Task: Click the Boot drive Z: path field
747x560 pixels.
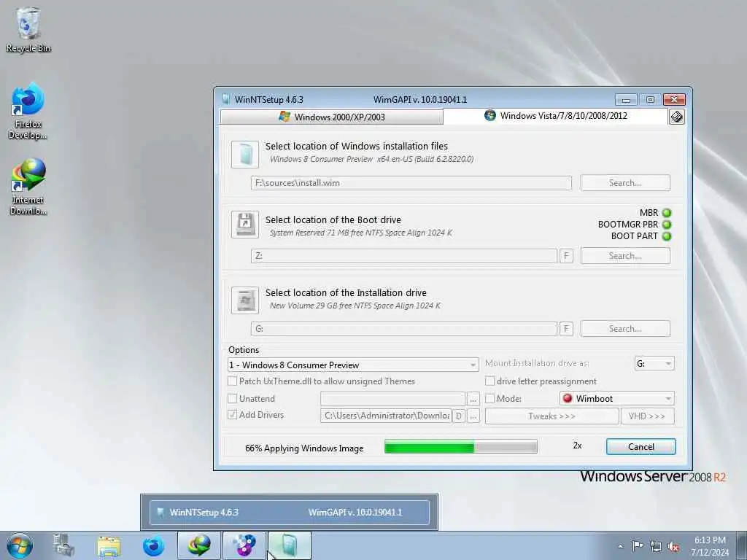Action: [404, 256]
